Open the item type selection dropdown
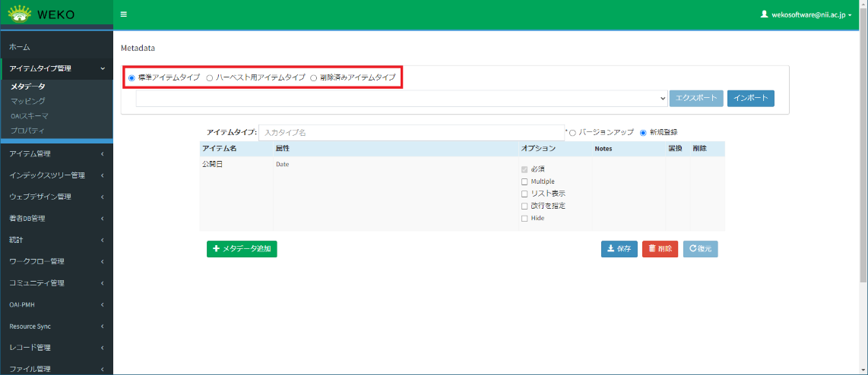This screenshot has width=868, height=375. [401, 99]
